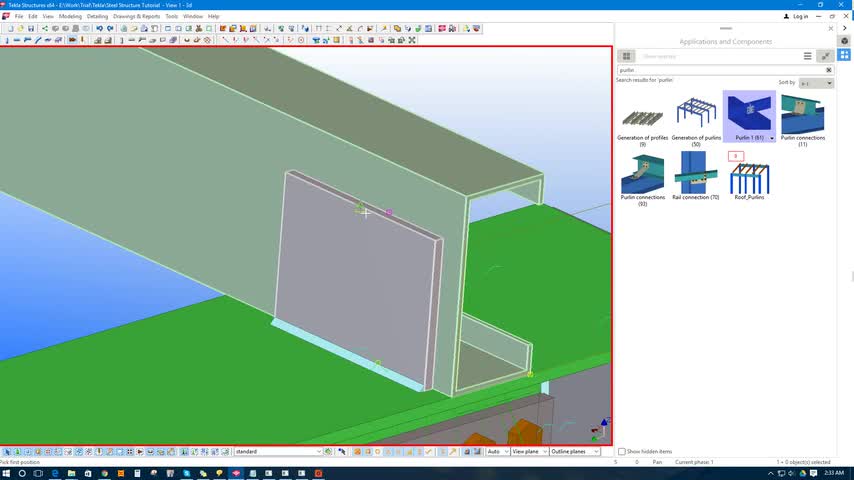Open File Explorer from the taskbar
Screen dimensions: 854x480
coord(71,473)
